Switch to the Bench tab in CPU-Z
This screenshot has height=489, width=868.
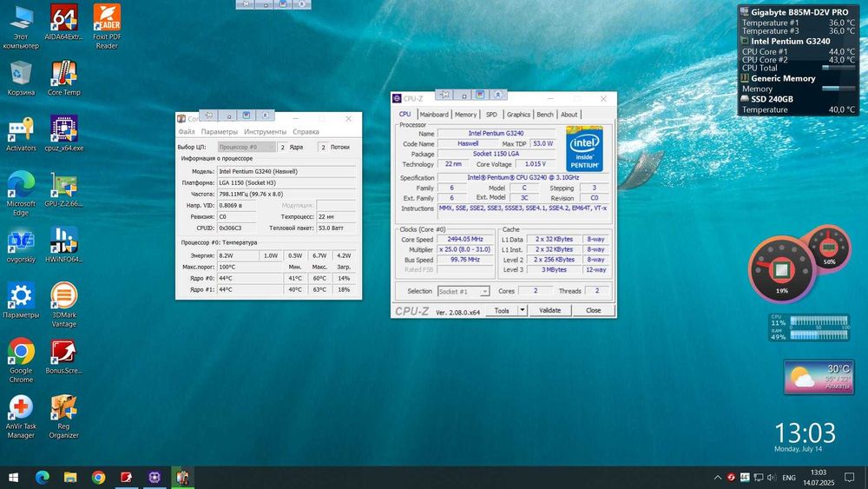click(x=545, y=115)
